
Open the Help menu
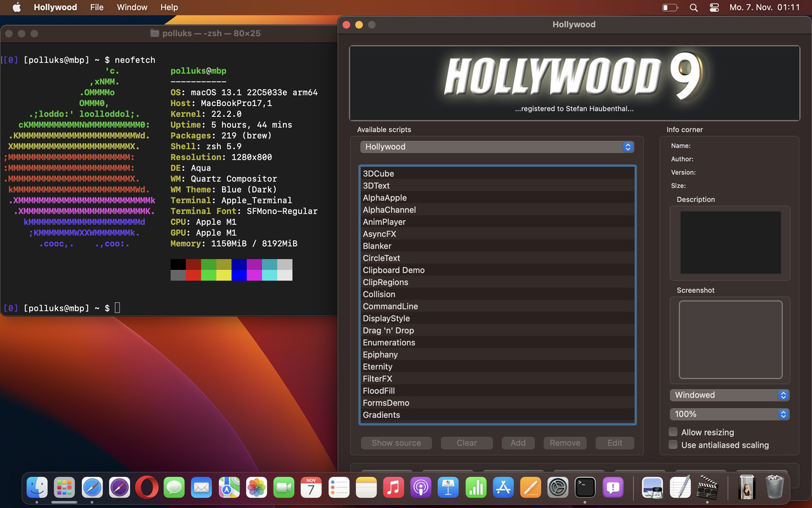tap(169, 8)
